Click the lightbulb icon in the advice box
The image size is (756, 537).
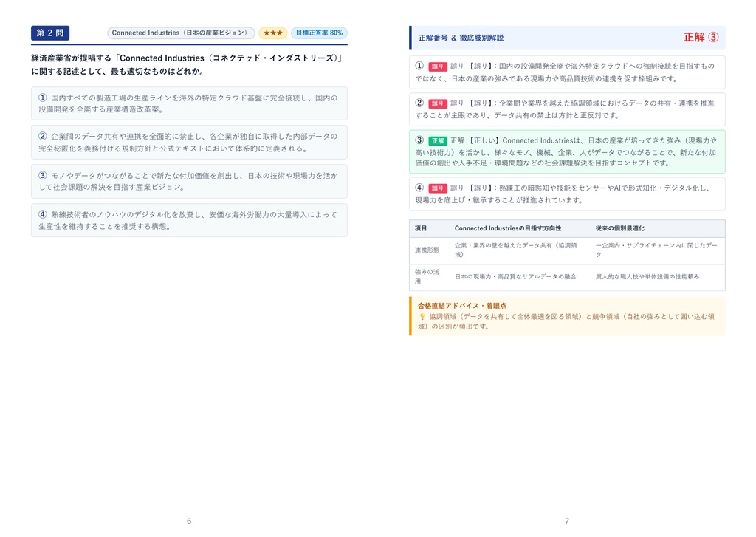(x=422, y=316)
